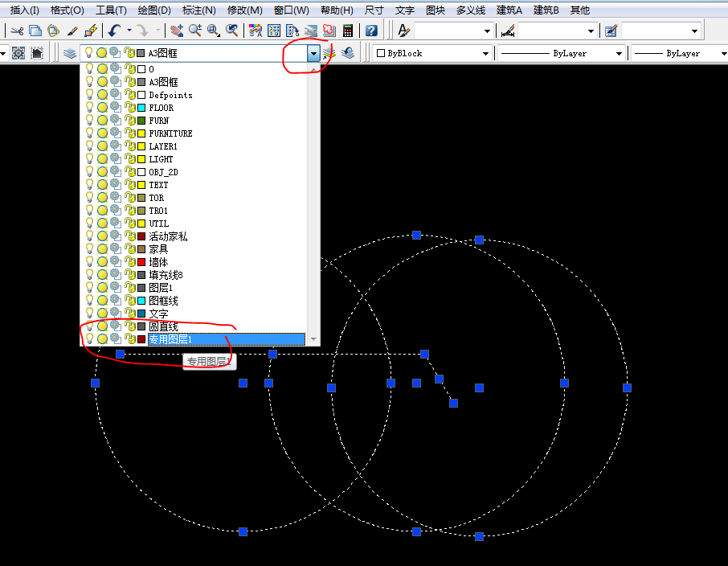This screenshot has height=566, width=728.
Task: Click the Text Style icon
Action: [404, 31]
